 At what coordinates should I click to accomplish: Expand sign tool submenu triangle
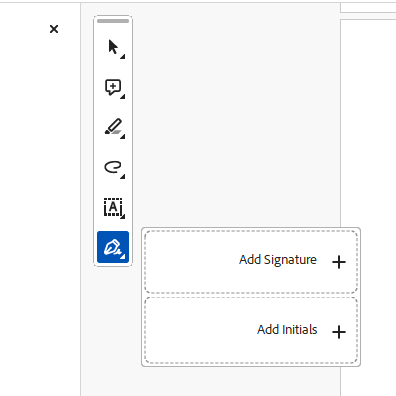tap(123, 257)
